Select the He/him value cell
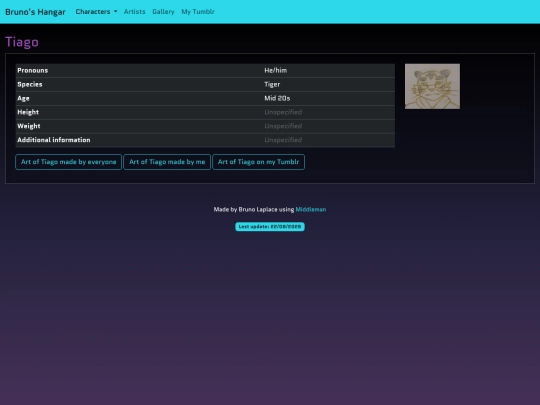The width and height of the screenshot is (540, 405). click(276, 70)
